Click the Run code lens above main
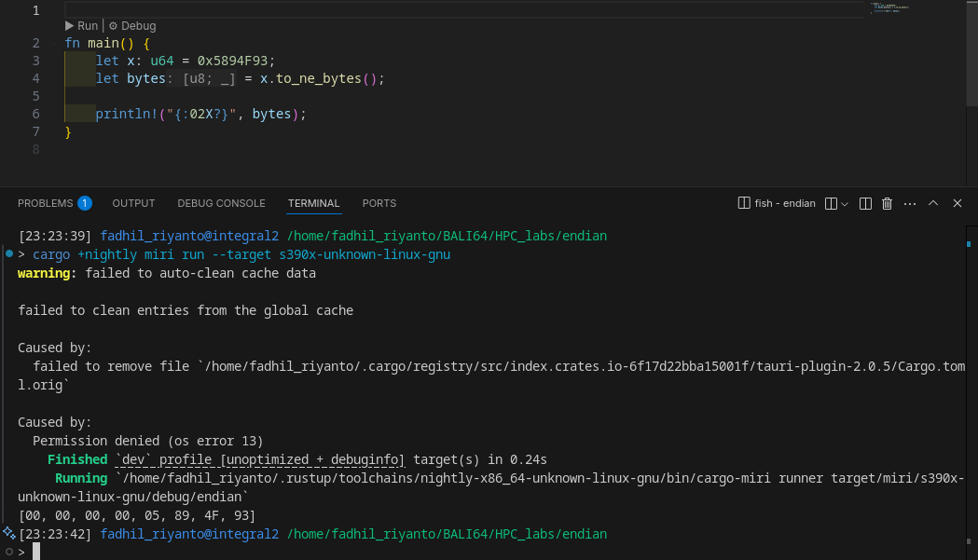This screenshot has height=560, width=978. [x=81, y=26]
